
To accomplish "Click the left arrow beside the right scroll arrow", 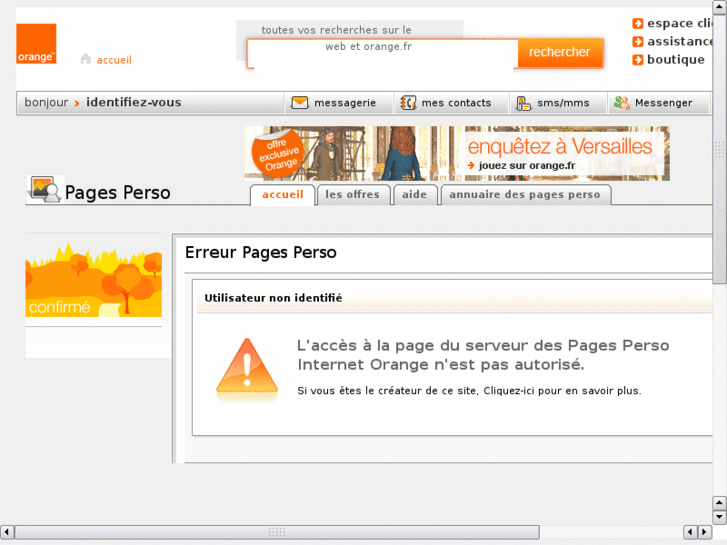I will click(x=690, y=532).
